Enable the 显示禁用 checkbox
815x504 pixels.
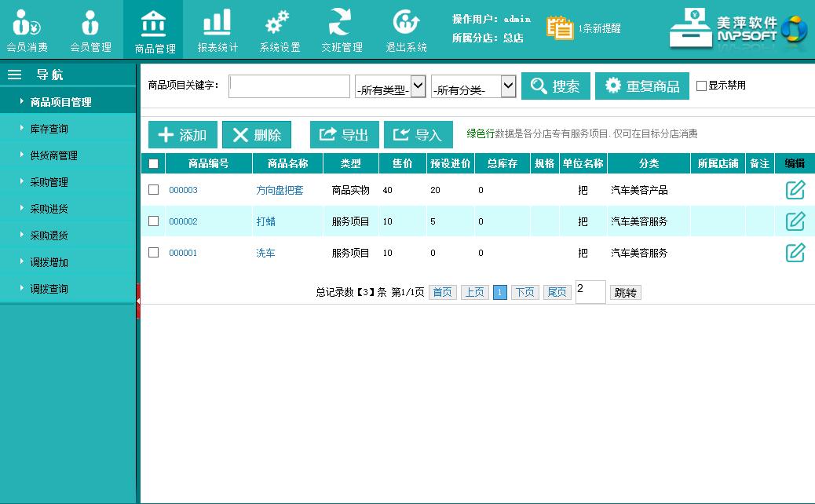point(701,86)
